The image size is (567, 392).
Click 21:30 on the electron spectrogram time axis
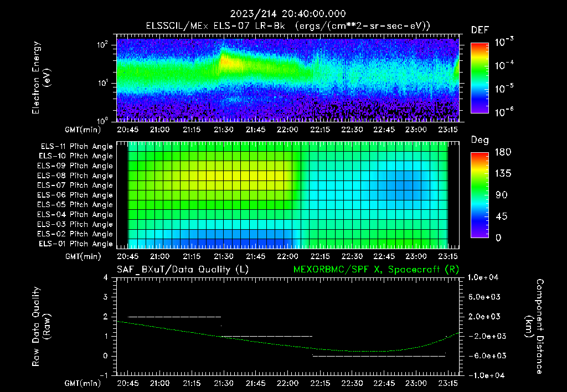point(224,130)
